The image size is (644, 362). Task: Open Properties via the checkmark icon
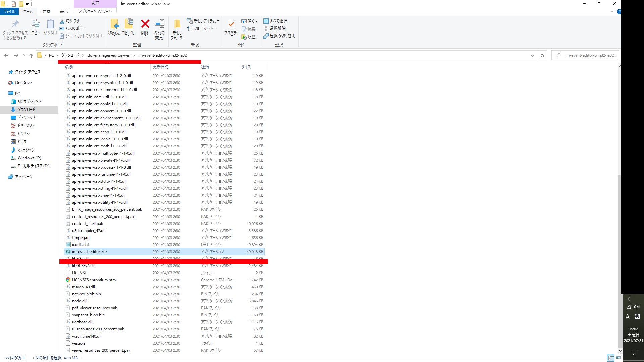point(231,24)
